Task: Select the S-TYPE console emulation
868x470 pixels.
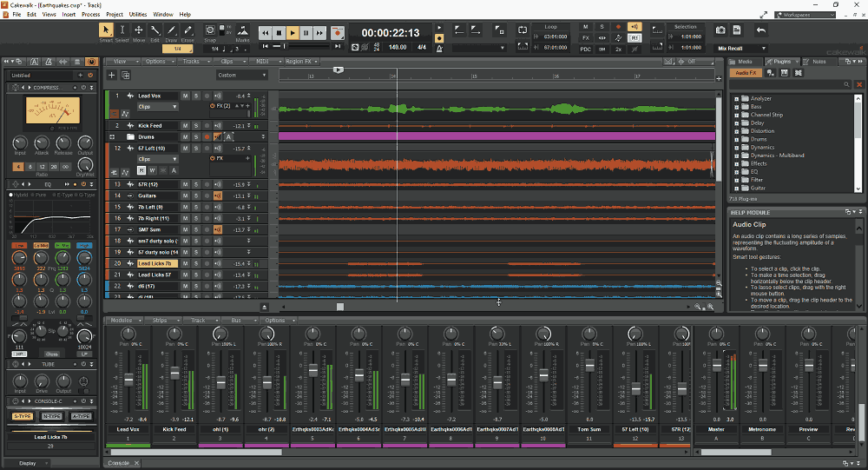Action: pyautogui.click(x=23, y=416)
